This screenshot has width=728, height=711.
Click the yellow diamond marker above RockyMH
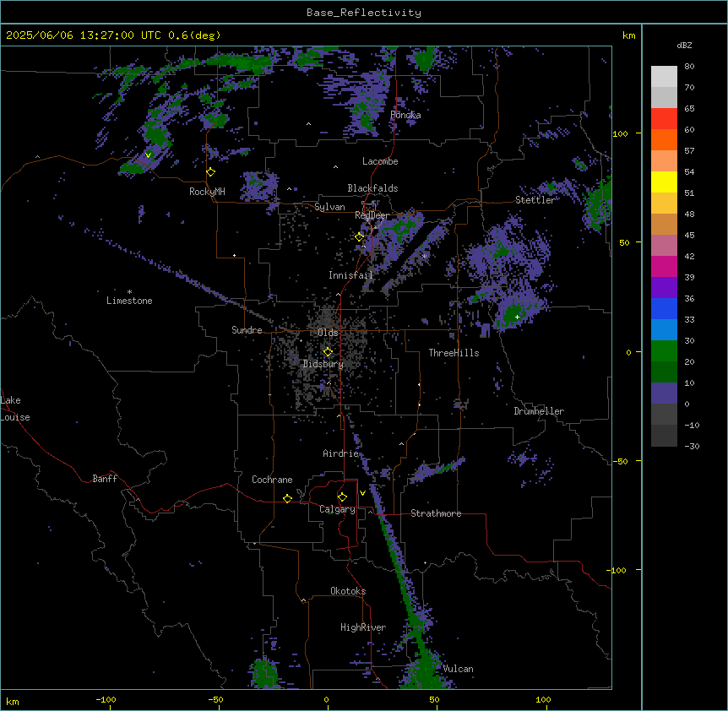211,172
